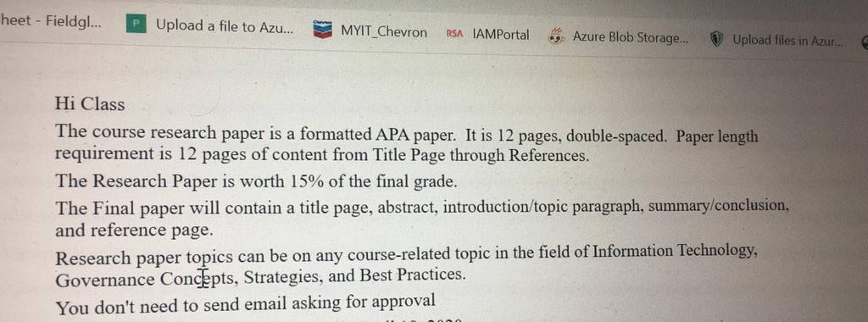Open the IAMPortal bookmark
Screen dimensions: 868x322
tap(501, 35)
